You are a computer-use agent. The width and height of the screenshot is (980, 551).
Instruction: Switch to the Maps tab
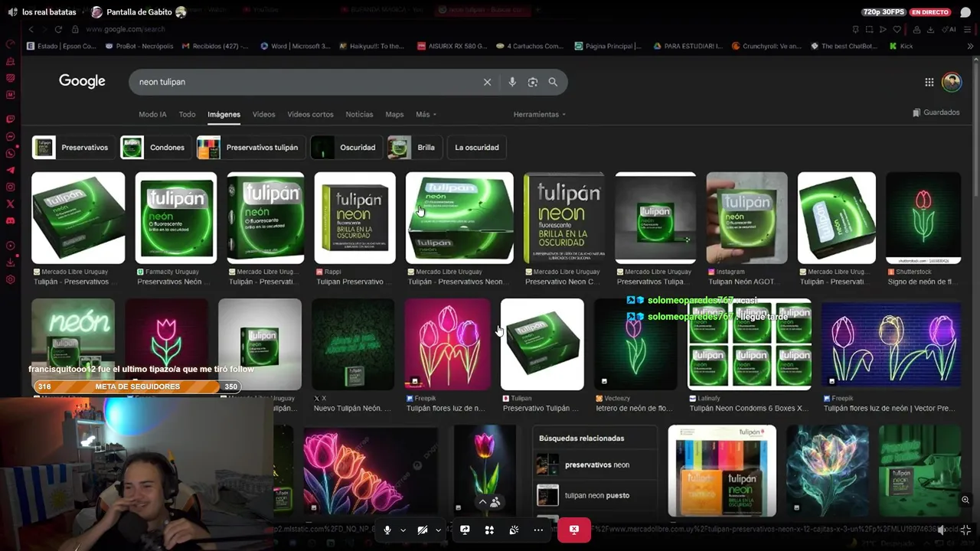394,114
